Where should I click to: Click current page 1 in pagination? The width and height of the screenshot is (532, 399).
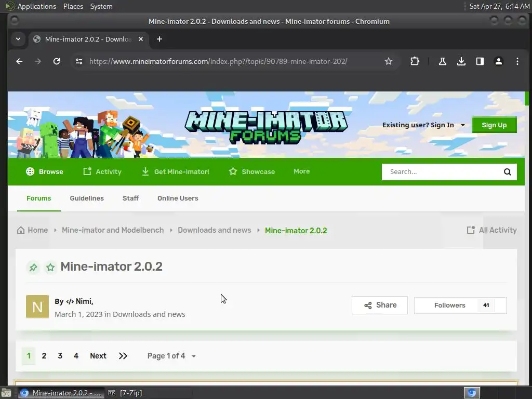pyautogui.click(x=29, y=355)
